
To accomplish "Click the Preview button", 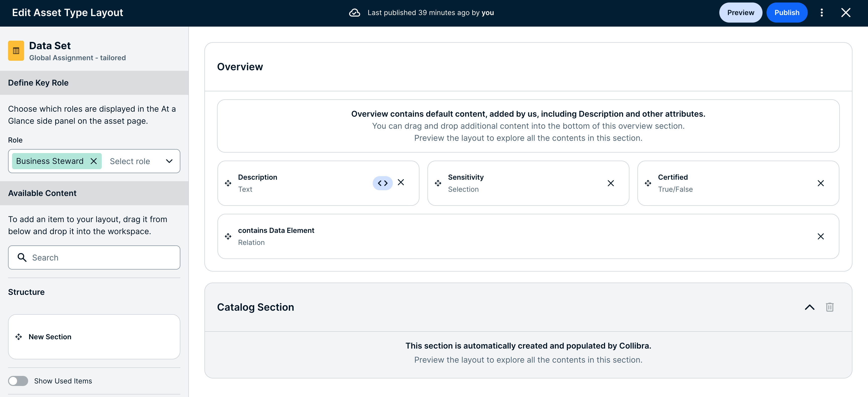I will click(740, 13).
